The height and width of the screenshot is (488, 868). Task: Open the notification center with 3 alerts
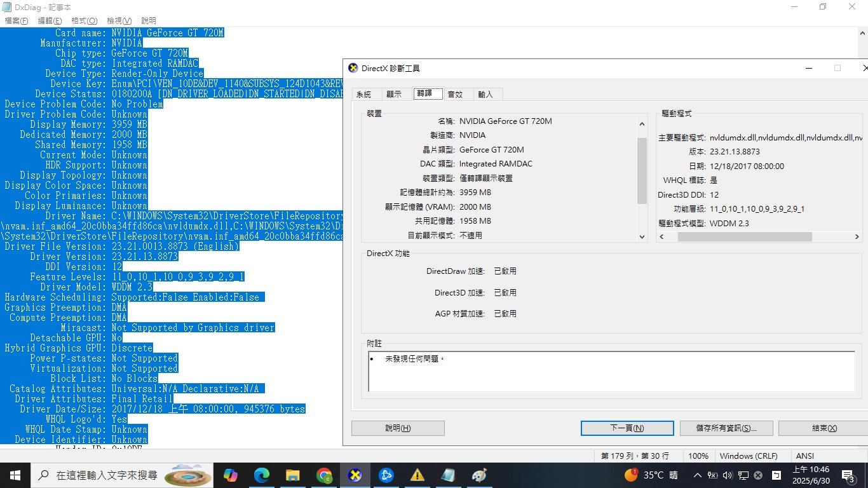pos(848,475)
